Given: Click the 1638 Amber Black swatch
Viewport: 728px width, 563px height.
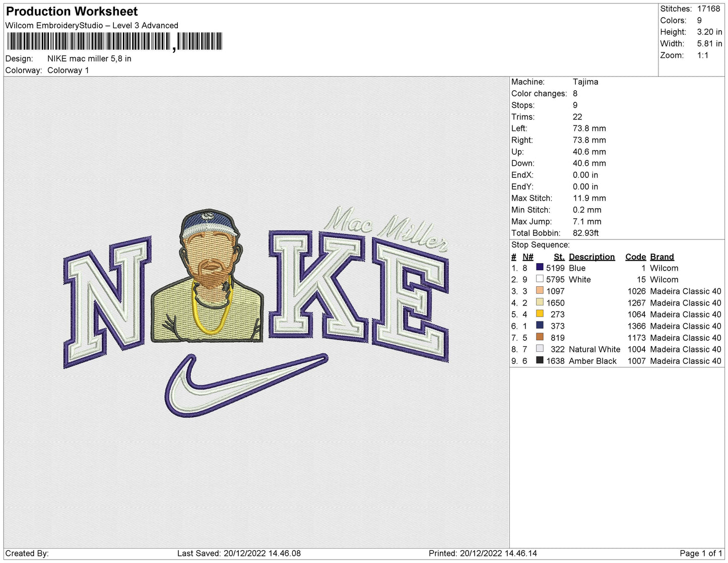Looking at the screenshot, I should pos(540,360).
